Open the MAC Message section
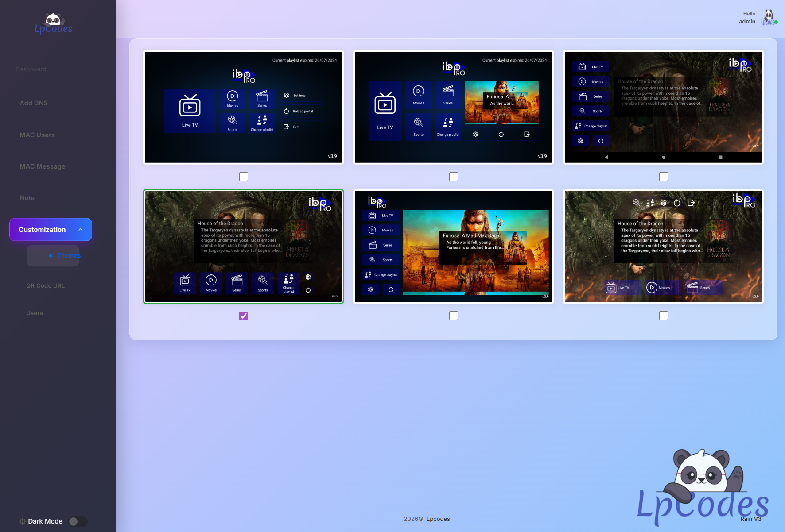Image resolution: width=785 pixels, height=532 pixels. click(43, 166)
